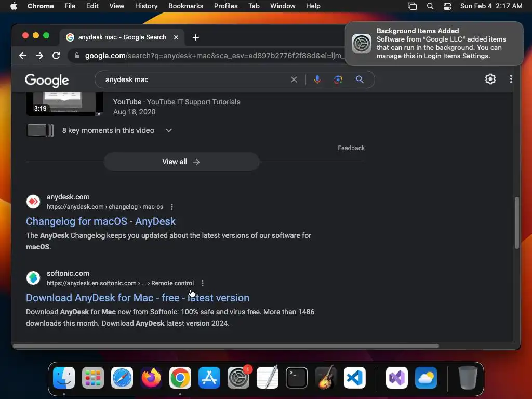Screen dimensions: 532x399
Task: Go forward using the browser forward arrow
Action: 39,56
